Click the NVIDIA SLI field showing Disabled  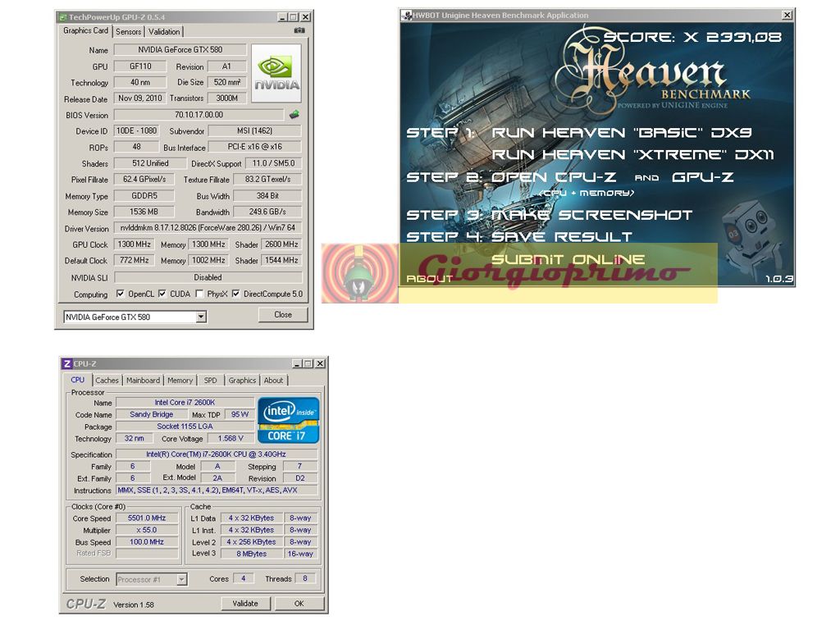(208, 277)
